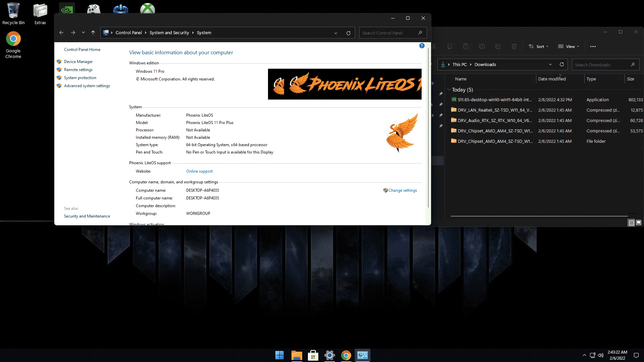Open the volume icon in system tray
Image resolution: width=644 pixels, height=362 pixels.
pyautogui.click(x=601, y=355)
